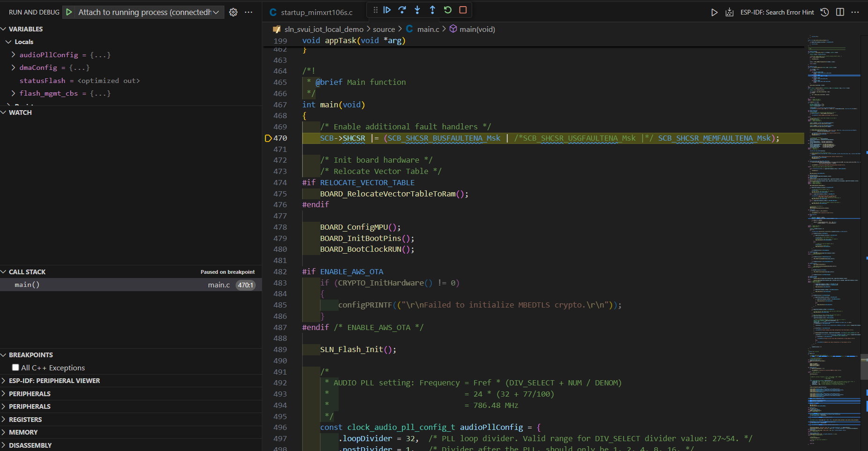The width and height of the screenshot is (868, 451).
Task: Enable All C++ Exceptions checkbox
Action: click(x=16, y=368)
